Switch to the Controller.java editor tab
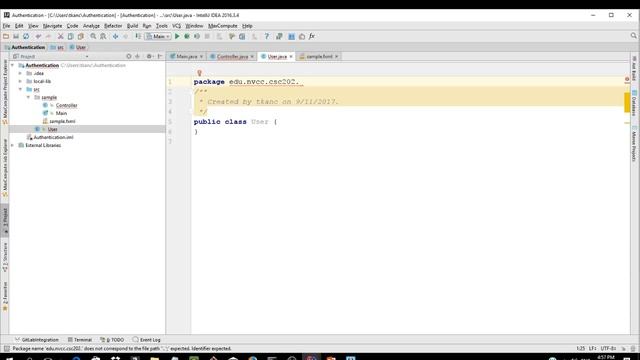 pos(232,56)
